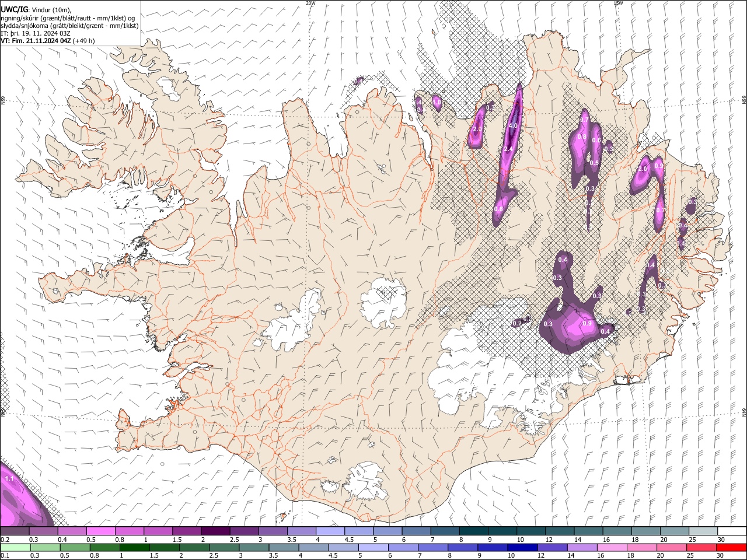
Task: Select the light gray 25–30 swatch, upper legend
Action: click(703, 531)
